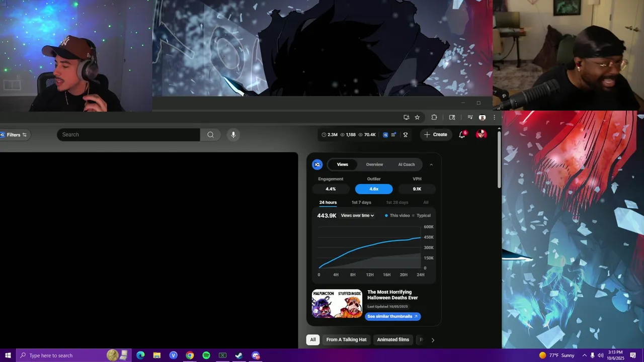Select the All category chip
The image size is (644, 362).
(313, 340)
